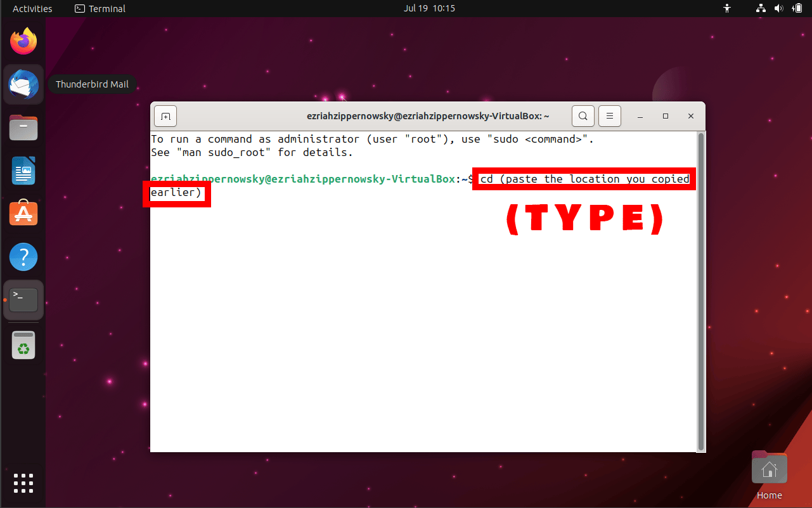Toggle the accessibility menu in the top bar
The image size is (812, 508).
727,8
